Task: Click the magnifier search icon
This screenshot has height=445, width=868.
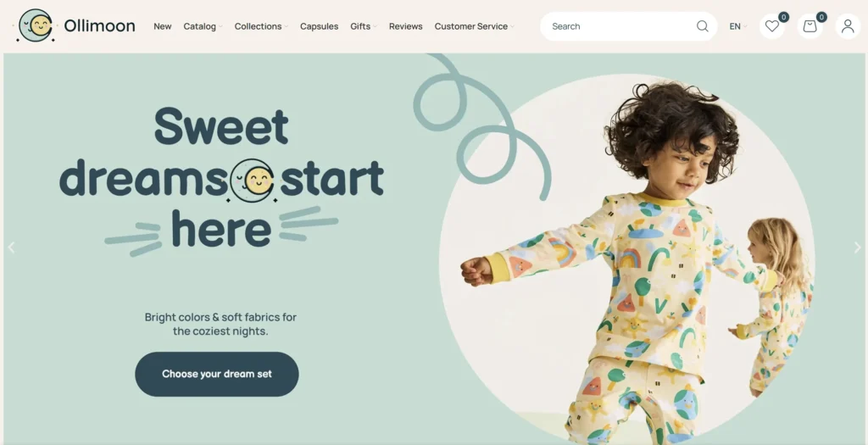Action: [702, 26]
